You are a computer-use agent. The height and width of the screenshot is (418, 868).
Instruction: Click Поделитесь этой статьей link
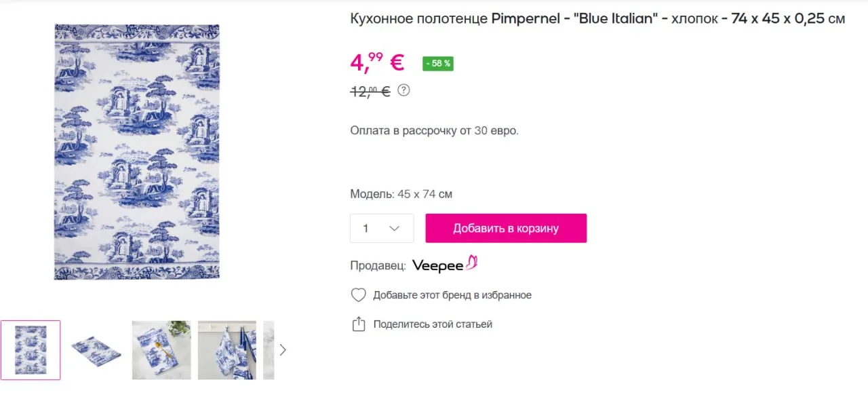tap(433, 324)
